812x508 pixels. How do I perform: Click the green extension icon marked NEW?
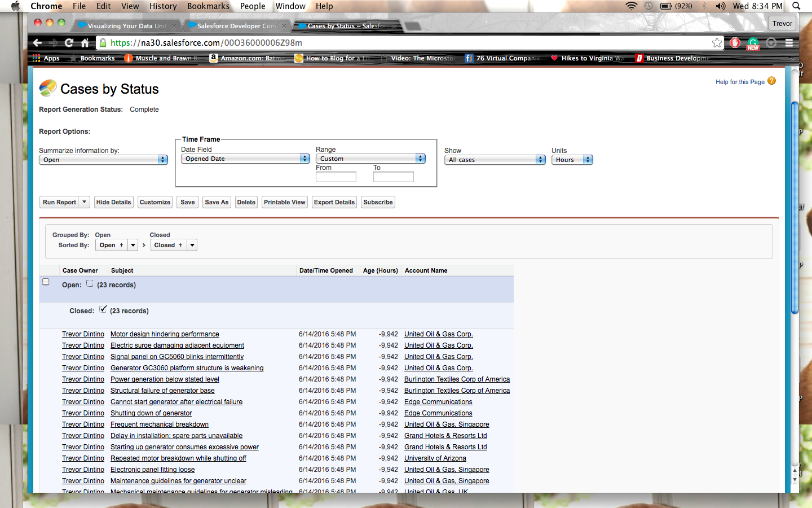tap(753, 43)
